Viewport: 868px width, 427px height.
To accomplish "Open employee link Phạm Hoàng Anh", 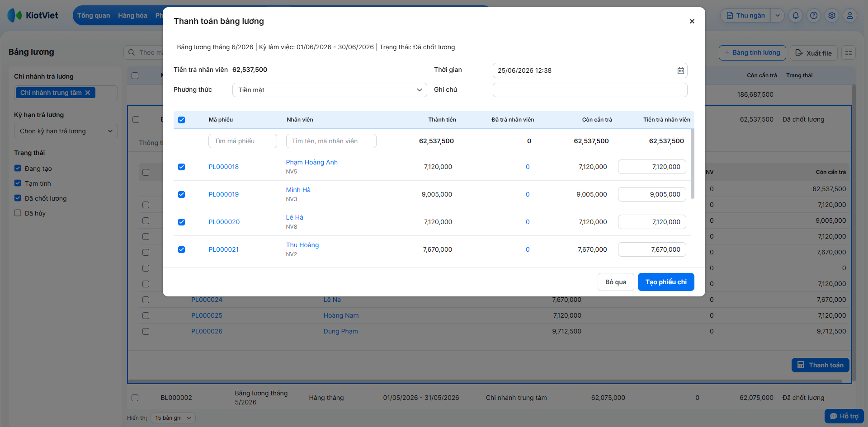I will [x=312, y=162].
